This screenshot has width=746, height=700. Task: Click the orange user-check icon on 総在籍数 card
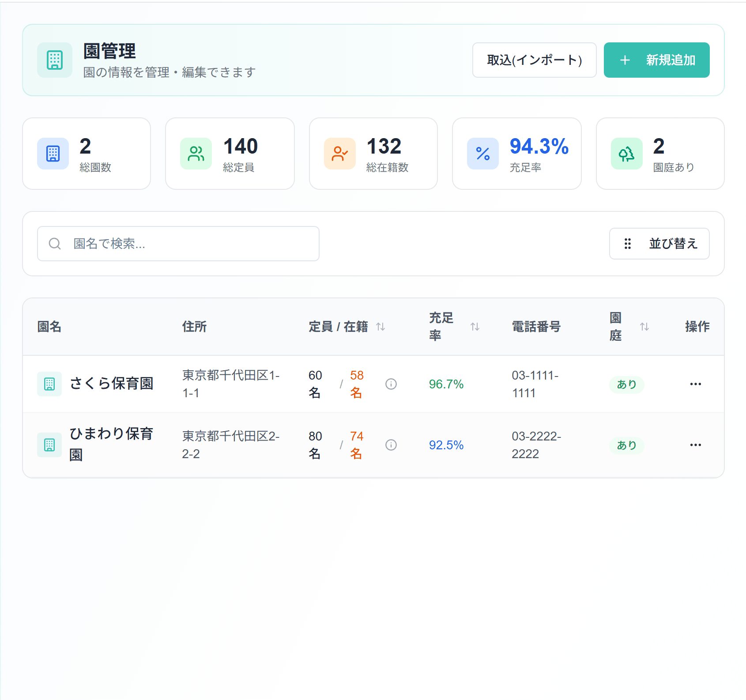340,154
